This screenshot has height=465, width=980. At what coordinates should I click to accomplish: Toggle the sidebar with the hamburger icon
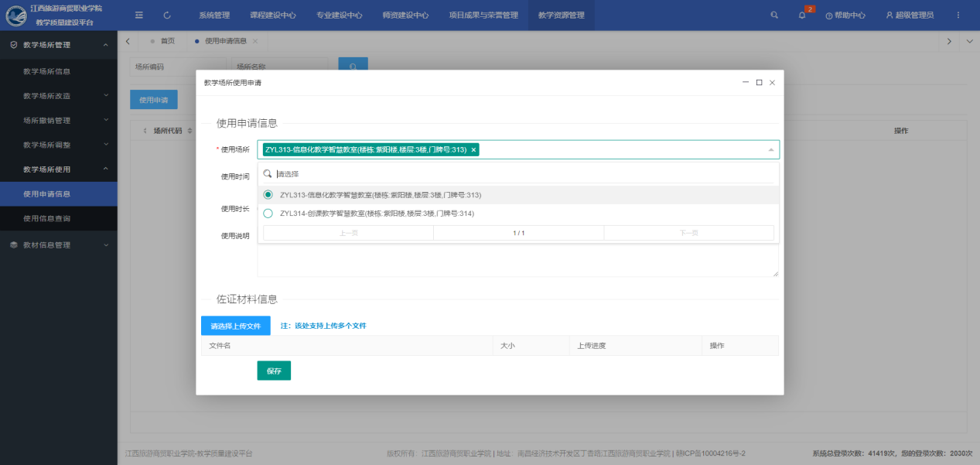(139, 15)
